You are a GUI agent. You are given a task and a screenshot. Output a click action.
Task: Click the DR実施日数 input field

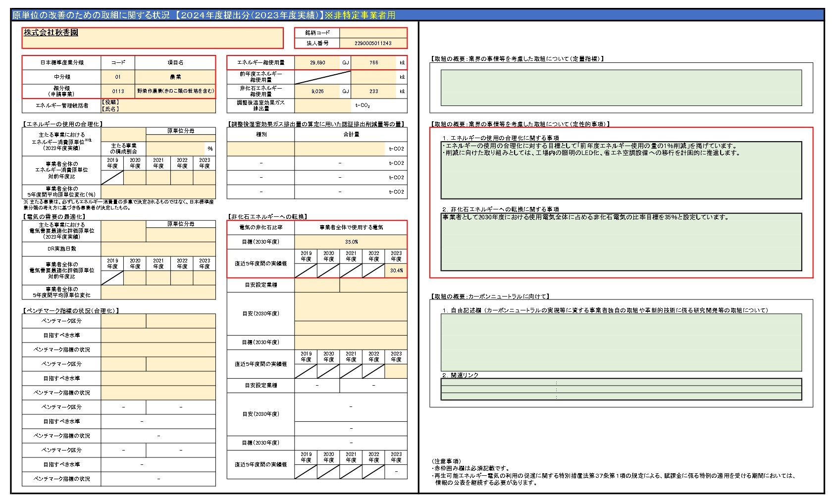tap(158, 249)
